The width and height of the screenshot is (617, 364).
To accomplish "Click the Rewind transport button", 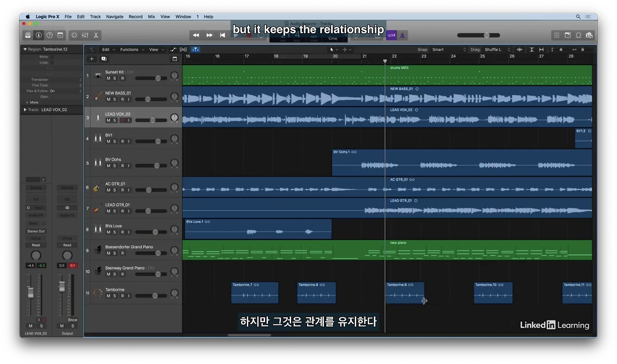I will [196, 35].
